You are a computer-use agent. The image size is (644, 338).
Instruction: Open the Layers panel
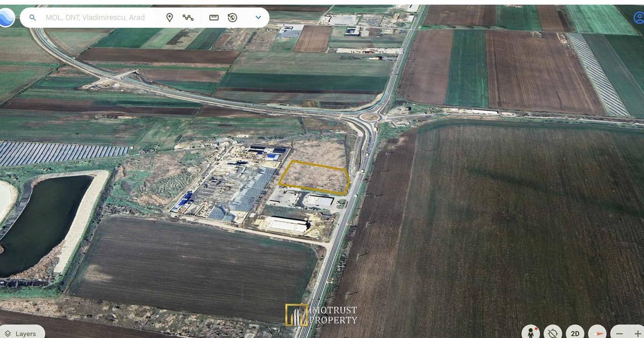click(x=20, y=333)
